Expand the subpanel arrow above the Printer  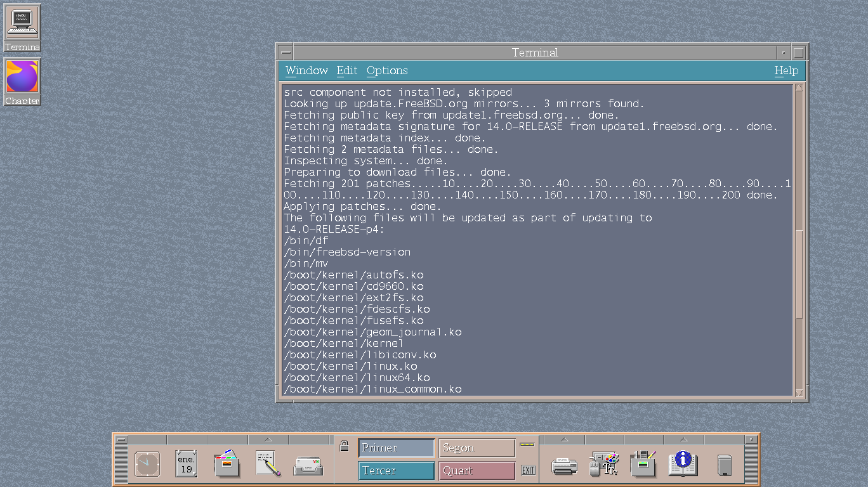564,439
